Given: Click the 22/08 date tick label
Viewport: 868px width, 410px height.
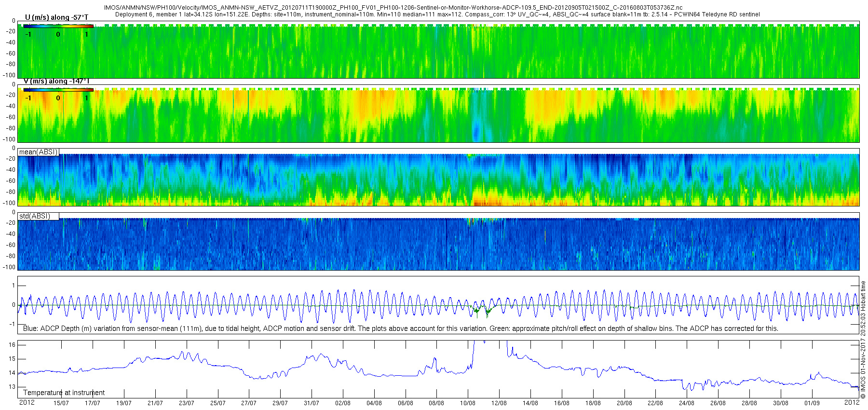Looking at the screenshot, I should point(655,403).
